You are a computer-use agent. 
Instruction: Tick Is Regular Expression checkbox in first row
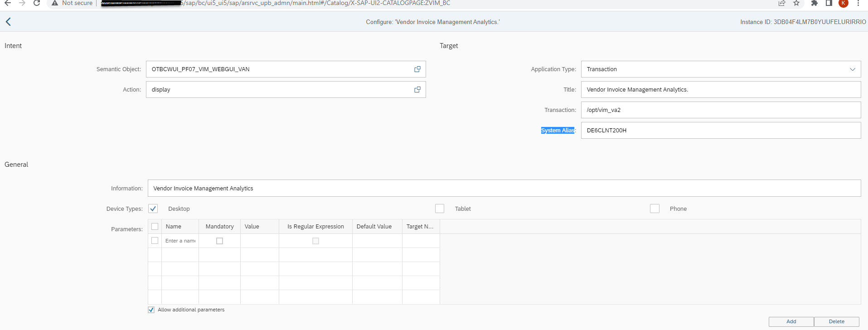click(x=316, y=241)
